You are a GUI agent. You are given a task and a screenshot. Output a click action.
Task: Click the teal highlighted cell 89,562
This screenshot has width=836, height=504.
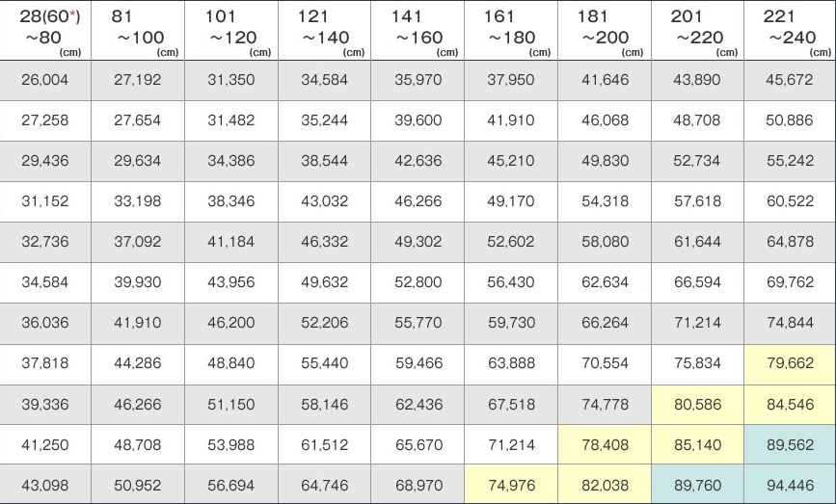click(x=789, y=445)
